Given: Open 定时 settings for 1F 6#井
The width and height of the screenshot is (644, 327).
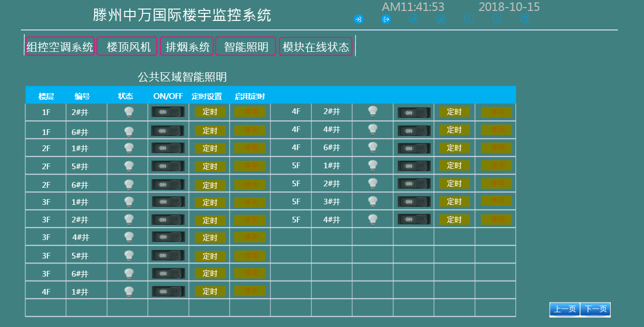Looking at the screenshot, I should (210, 130).
